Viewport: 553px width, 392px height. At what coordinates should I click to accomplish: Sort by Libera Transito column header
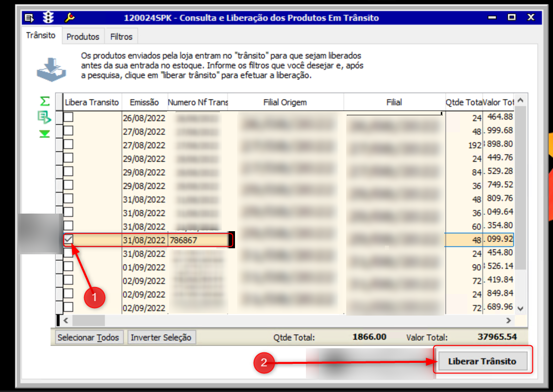pyautogui.click(x=92, y=103)
